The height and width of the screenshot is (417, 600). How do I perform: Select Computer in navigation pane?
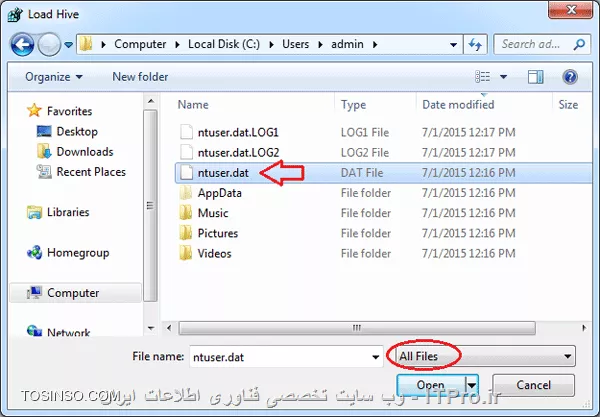click(73, 293)
